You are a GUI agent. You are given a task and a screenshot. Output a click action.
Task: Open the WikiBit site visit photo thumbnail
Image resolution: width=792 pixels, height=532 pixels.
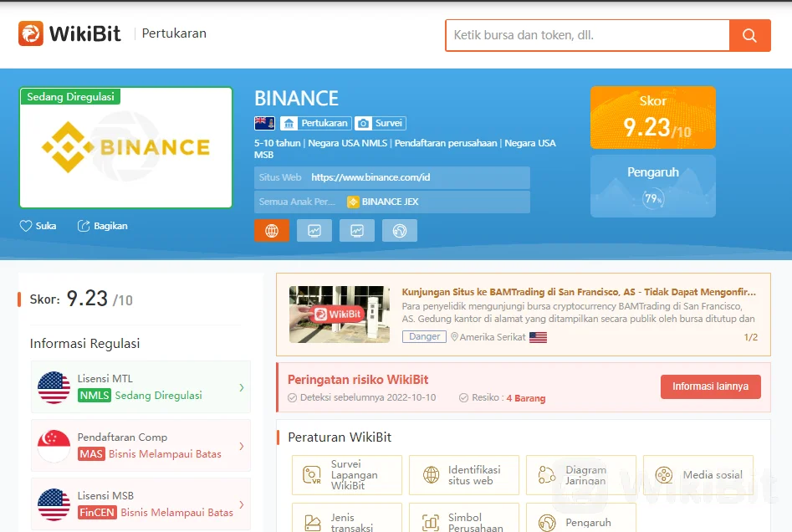pyautogui.click(x=340, y=315)
